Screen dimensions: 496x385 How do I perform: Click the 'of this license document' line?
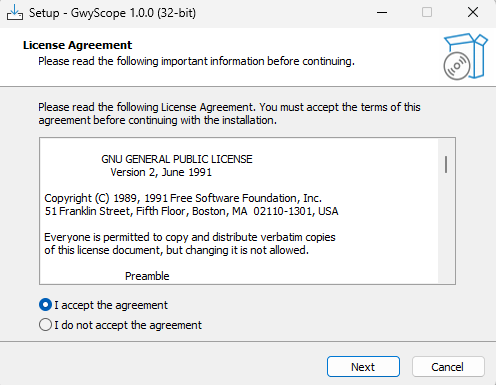177,250
